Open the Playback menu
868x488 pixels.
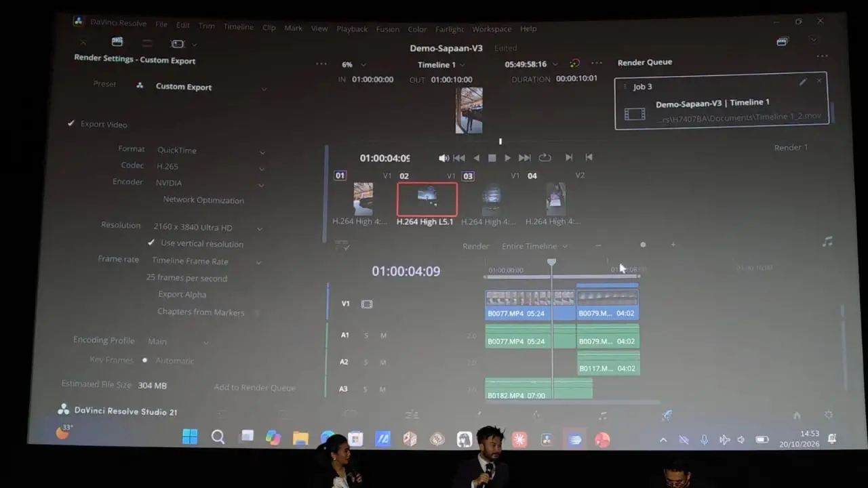[x=352, y=28]
